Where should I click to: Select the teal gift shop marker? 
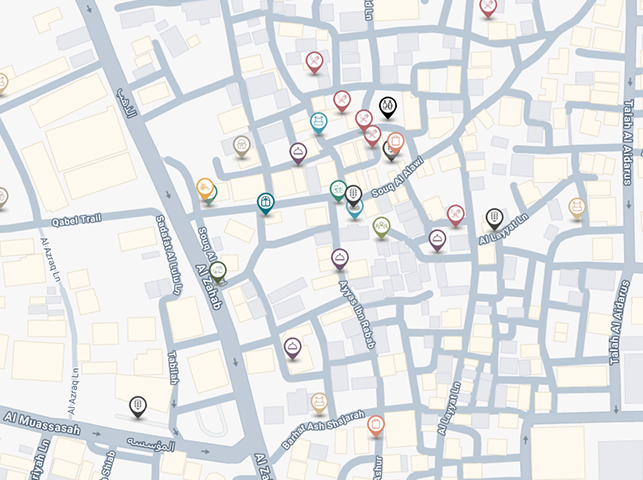click(x=265, y=203)
